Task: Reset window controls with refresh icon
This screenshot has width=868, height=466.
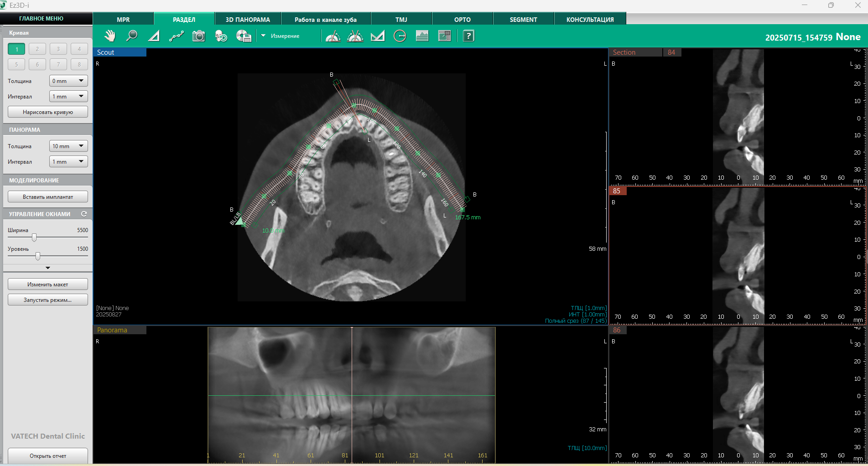Action: click(84, 214)
